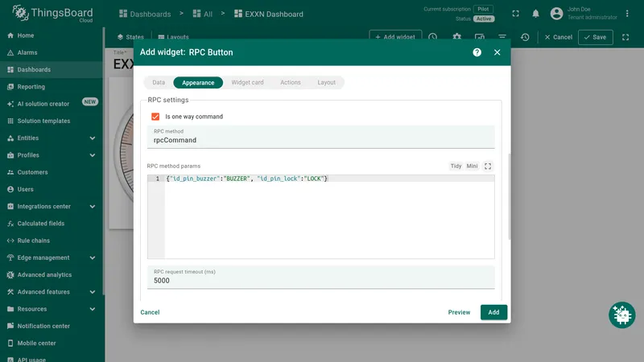Click the Add button
This screenshot has width=644, height=362.
[493, 312]
